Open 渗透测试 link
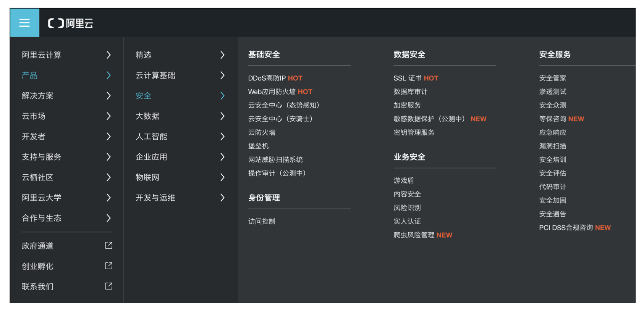This screenshot has height=312, width=644. (x=553, y=92)
